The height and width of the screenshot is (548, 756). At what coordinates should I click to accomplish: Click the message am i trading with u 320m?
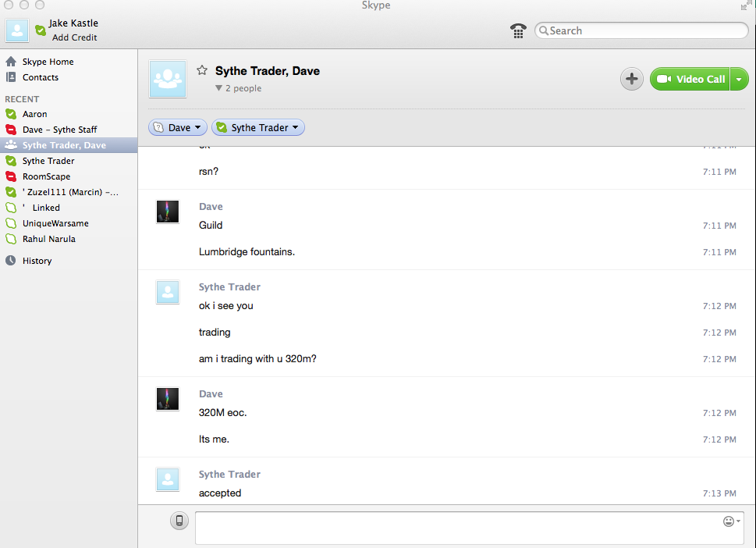(257, 359)
